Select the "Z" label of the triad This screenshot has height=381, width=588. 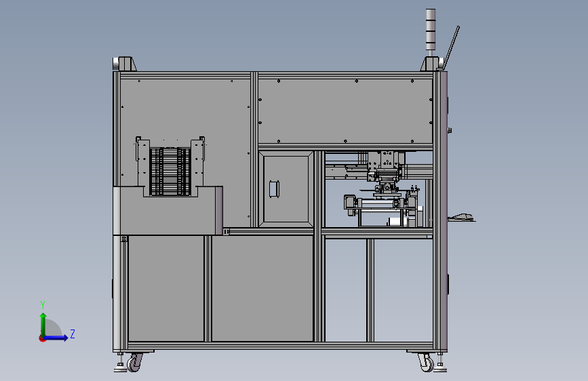coord(73,334)
